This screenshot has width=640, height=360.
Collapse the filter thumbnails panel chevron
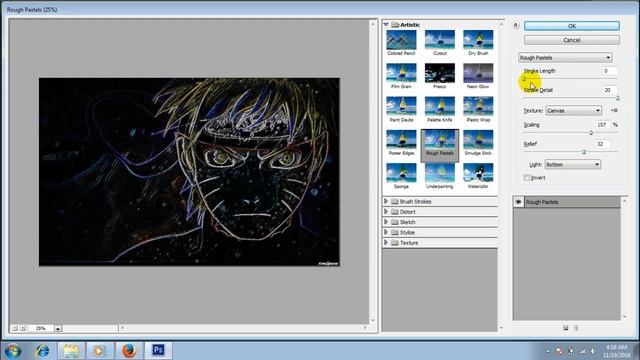coord(516,25)
